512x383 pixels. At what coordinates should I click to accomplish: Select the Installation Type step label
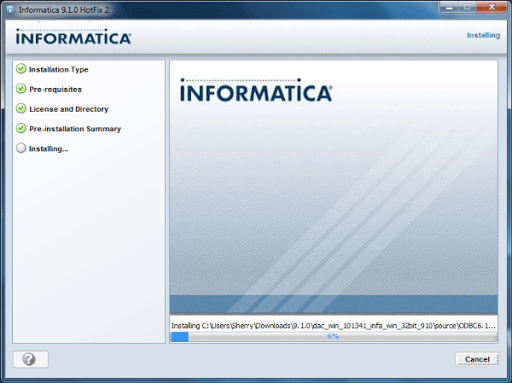click(59, 70)
